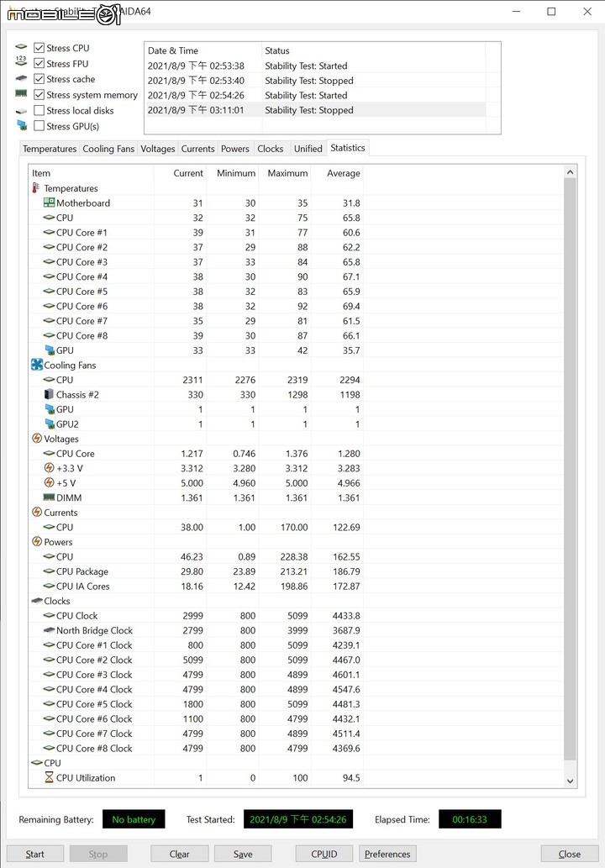Click the Cooling Fans fan icon

coord(37,365)
